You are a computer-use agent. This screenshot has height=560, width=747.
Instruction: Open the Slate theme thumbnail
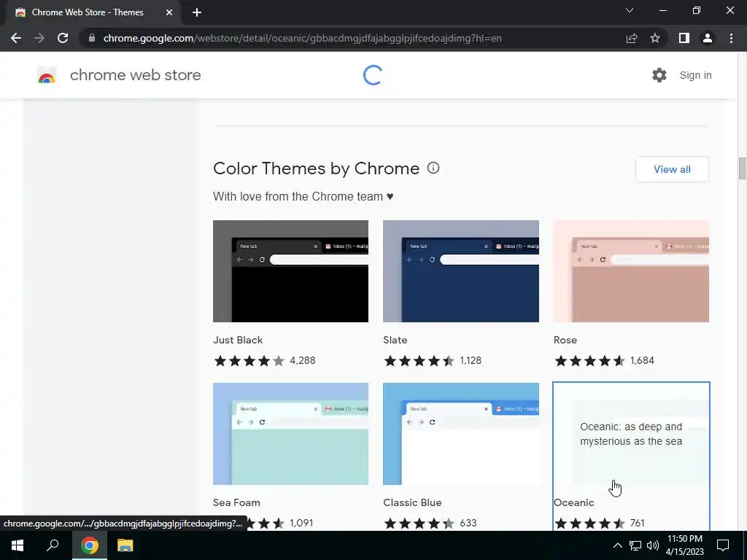click(x=461, y=271)
